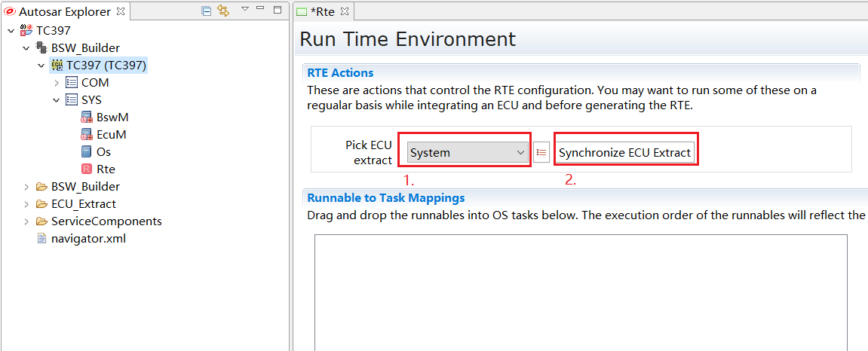Click the Rte module icon in tree
Image resolution: width=868 pixels, height=351 pixels.
click(87, 169)
